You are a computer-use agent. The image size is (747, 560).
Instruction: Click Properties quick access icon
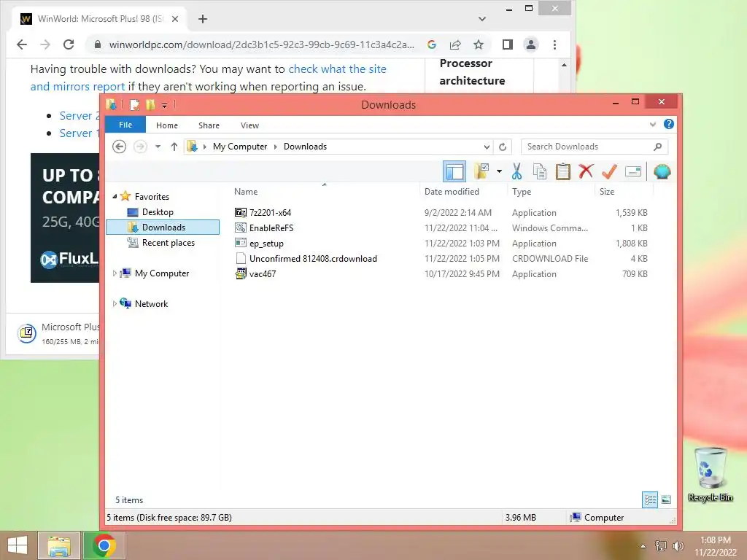pyautogui.click(x=135, y=105)
